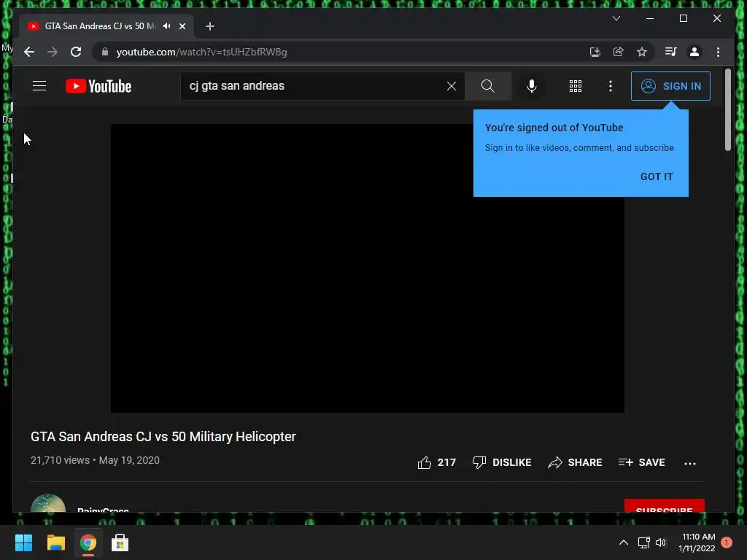Like the video with thumbs up
This screenshot has height=560, width=747.
tap(436, 462)
